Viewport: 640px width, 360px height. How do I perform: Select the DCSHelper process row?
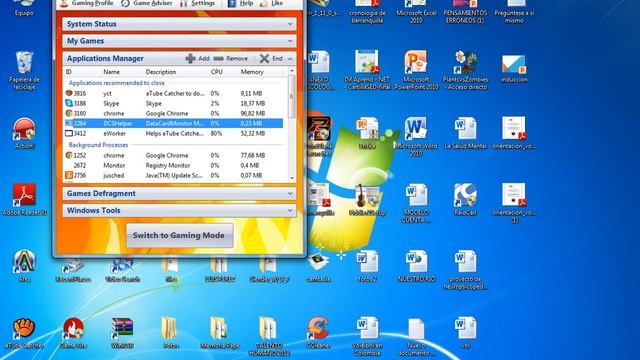click(174, 123)
